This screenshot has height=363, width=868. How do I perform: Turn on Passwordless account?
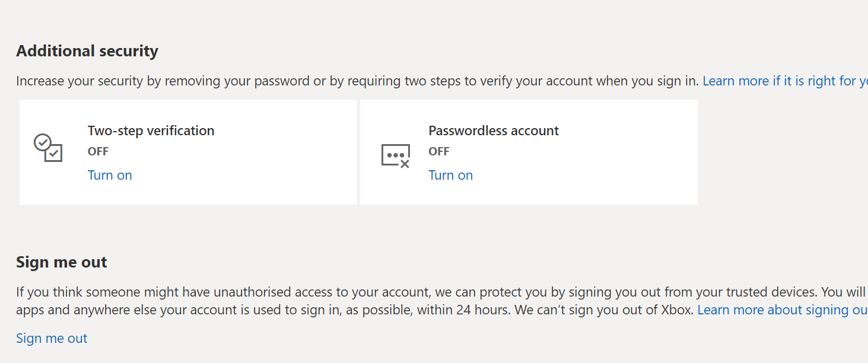point(450,175)
